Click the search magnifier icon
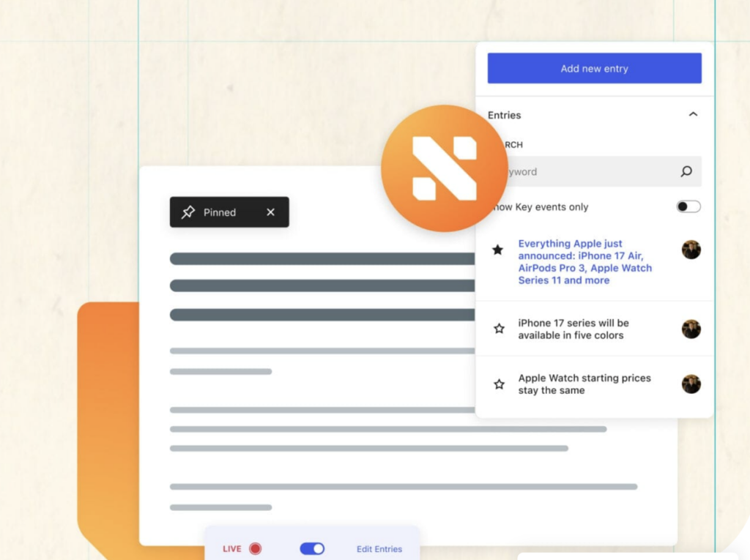The width and height of the screenshot is (750, 560). pyautogui.click(x=686, y=171)
